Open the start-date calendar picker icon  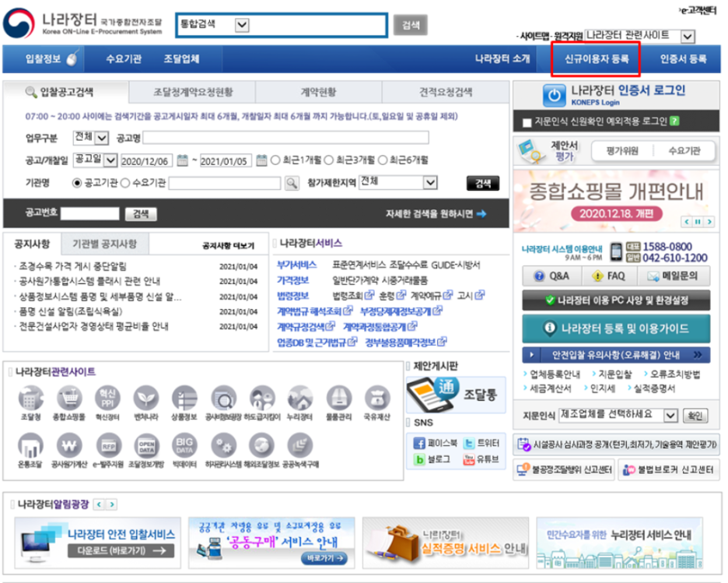point(183,160)
